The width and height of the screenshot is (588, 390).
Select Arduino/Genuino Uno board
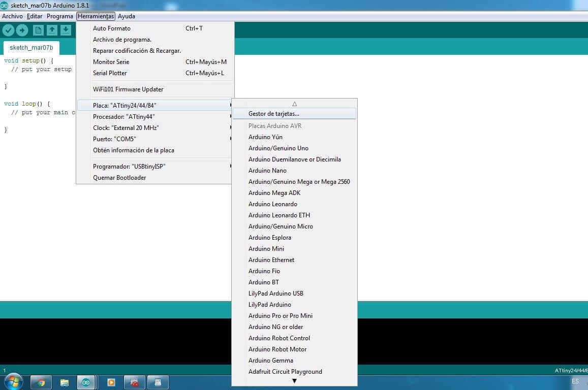point(294,148)
